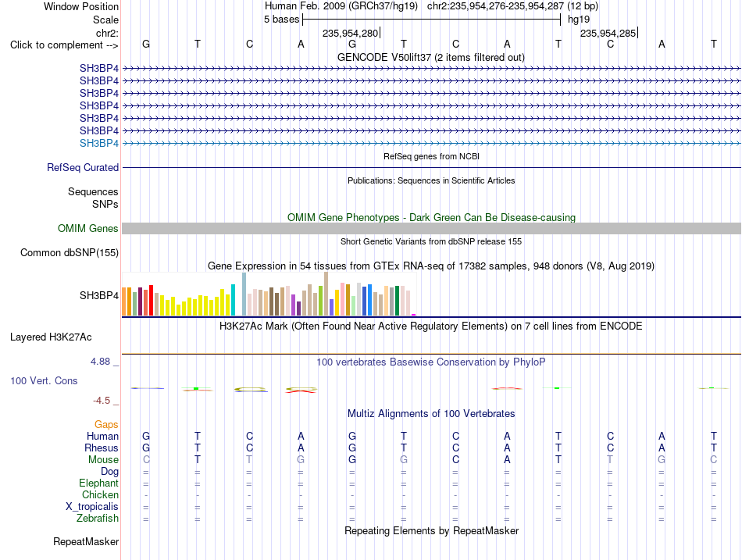Open the RefSeq Curated track label
Screen dimensions: 742x560
point(83,168)
